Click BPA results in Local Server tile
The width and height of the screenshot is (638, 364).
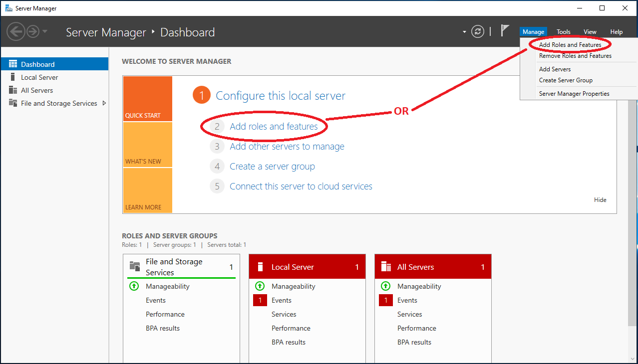click(289, 342)
